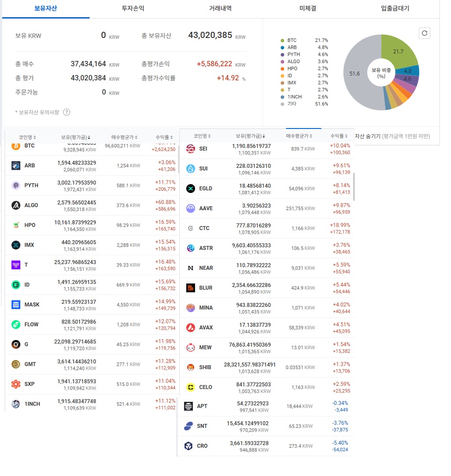Open the 보유자산 tab
451x476 pixels.
pyautogui.click(x=45, y=8)
